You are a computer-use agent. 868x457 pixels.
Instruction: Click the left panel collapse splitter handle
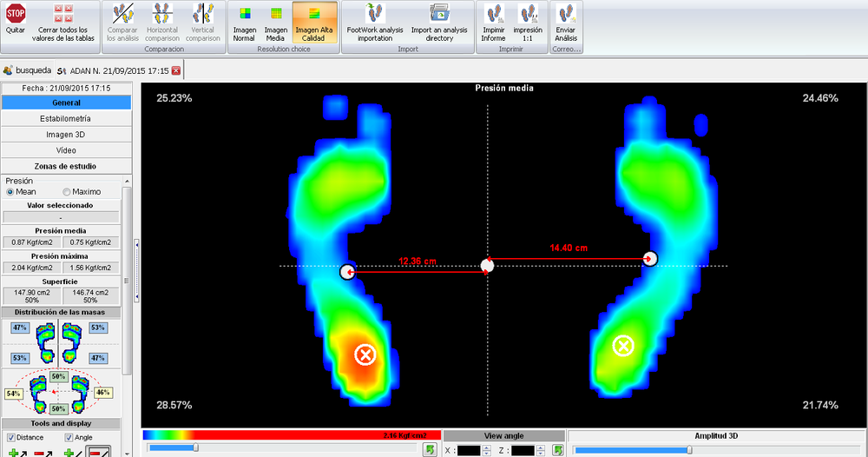click(136, 270)
